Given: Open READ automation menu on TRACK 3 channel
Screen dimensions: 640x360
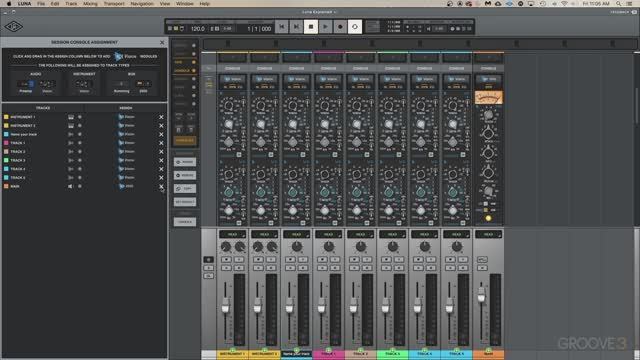Looking at the screenshot, I should pos(392,234).
